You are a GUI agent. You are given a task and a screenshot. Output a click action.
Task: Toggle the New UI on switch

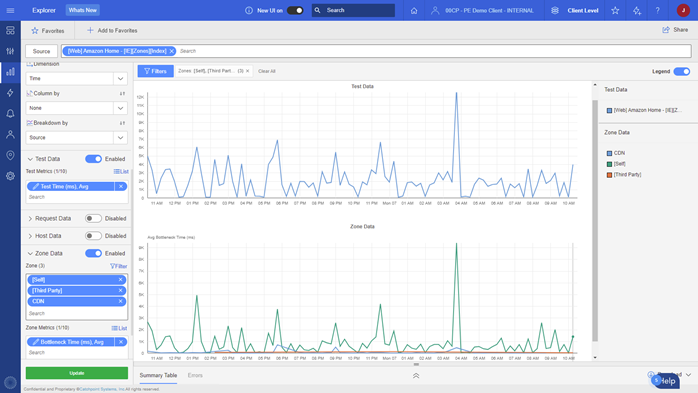295,10
